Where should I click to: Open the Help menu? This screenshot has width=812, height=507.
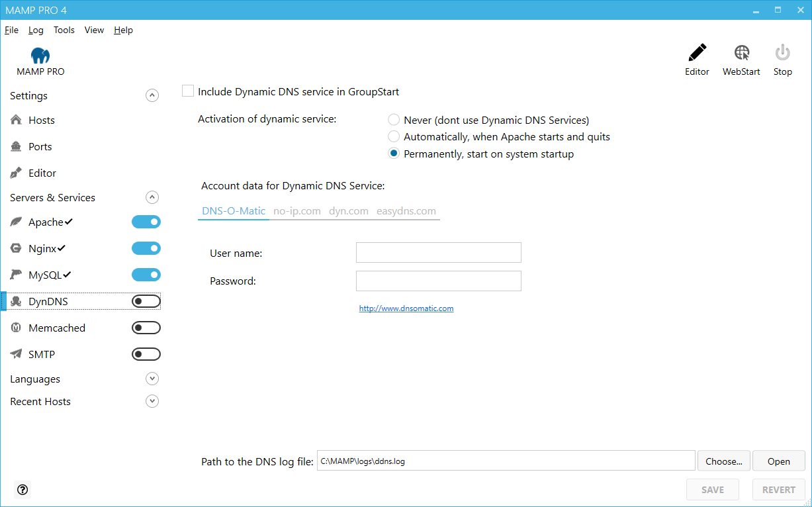[123, 30]
